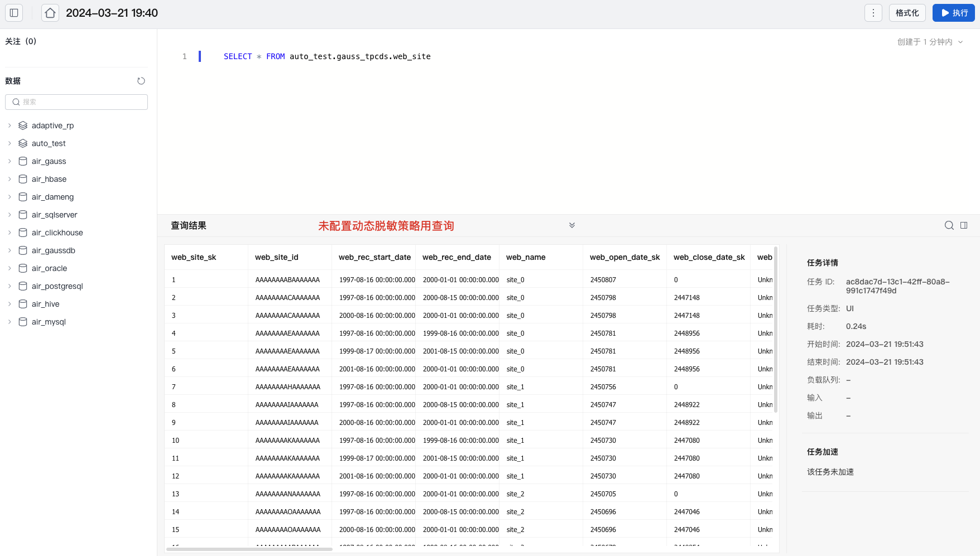The height and width of the screenshot is (556, 980).
Task: Click the air_oracle database icon
Action: [23, 268]
